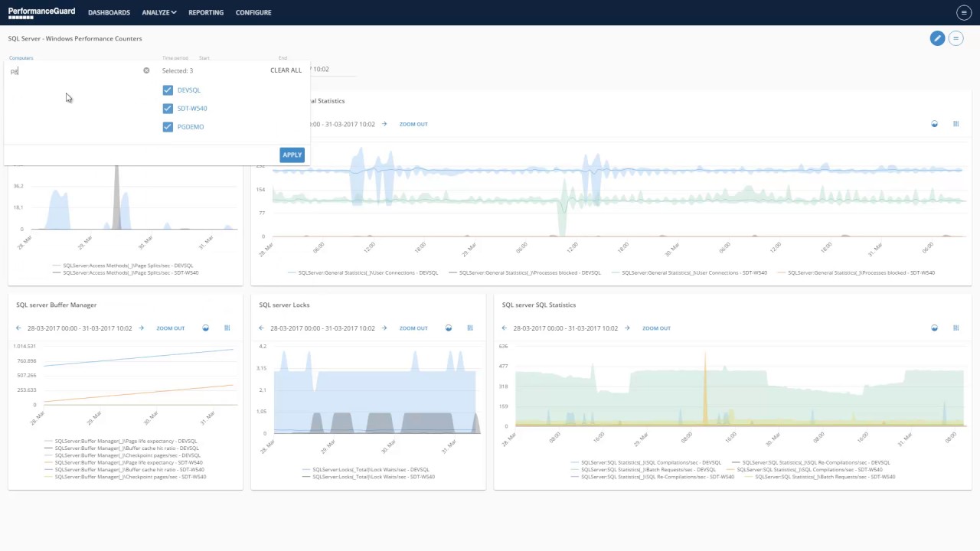Viewport: 980px width, 551px height.
Task: Click ZOOM OUT on SQL server Locks chart
Action: 413,328
